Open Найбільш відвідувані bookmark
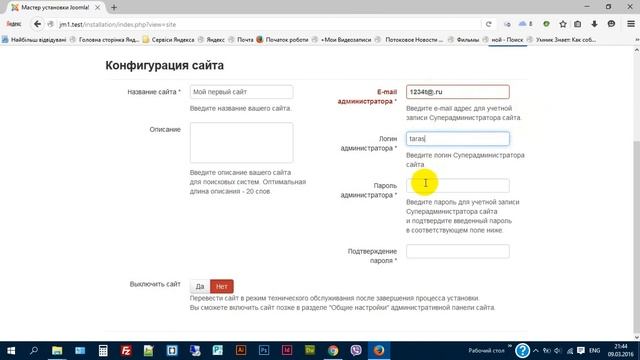 [x=34, y=40]
